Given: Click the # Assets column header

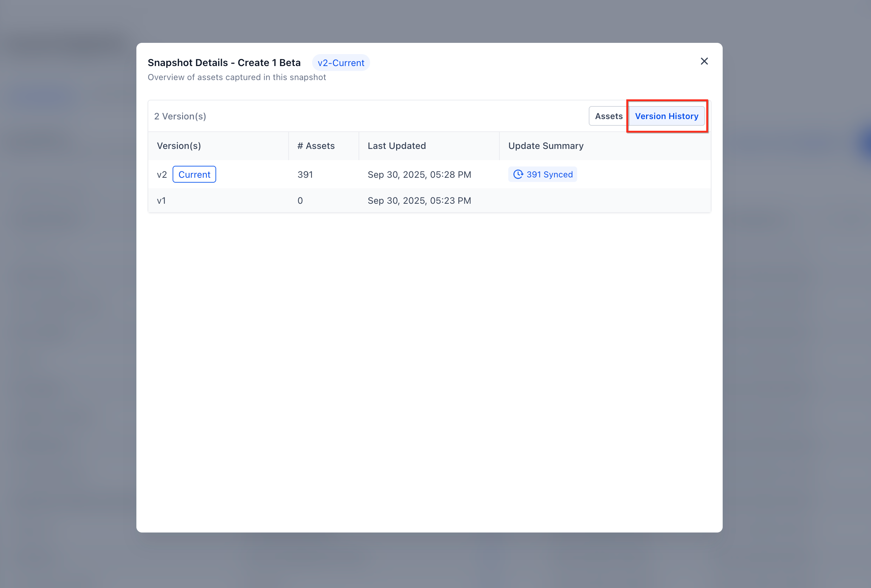Looking at the screenshot, I should pos(316,146).
